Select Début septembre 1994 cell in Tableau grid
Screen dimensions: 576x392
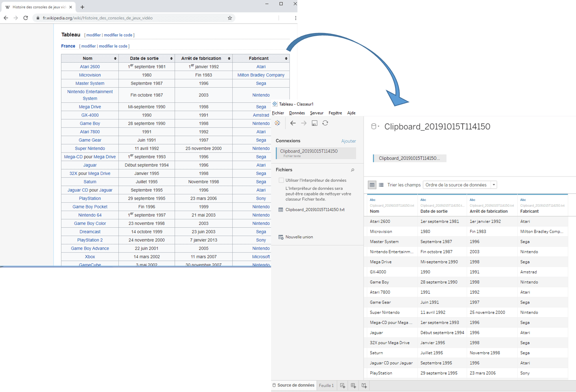click(x=442, y=333)
